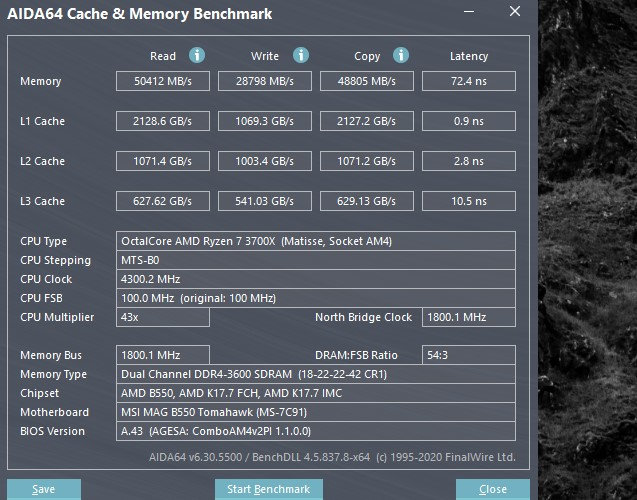637x500 pixels.
Task: Select Memory latency value 72.4 ns
Action: 469,81
